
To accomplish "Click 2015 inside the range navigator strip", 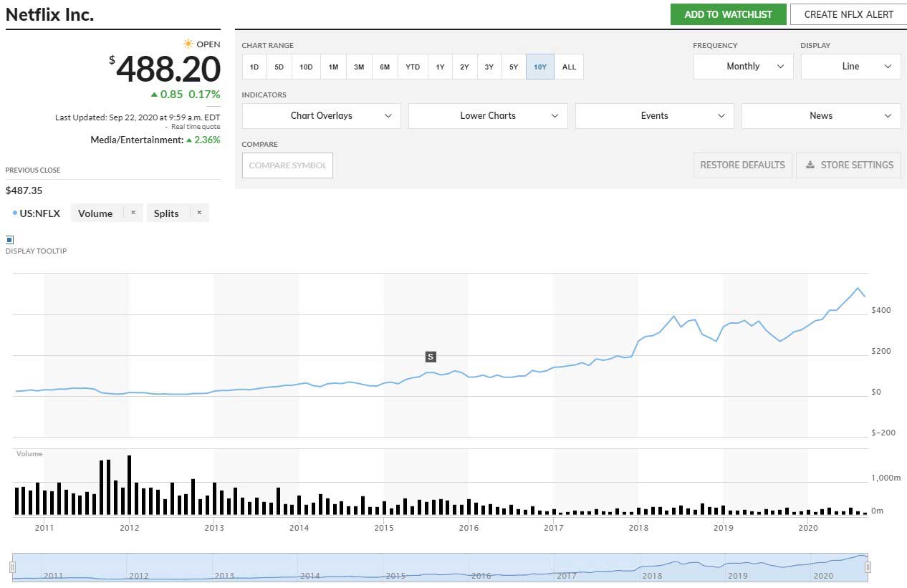I will [x=395, y=576].
